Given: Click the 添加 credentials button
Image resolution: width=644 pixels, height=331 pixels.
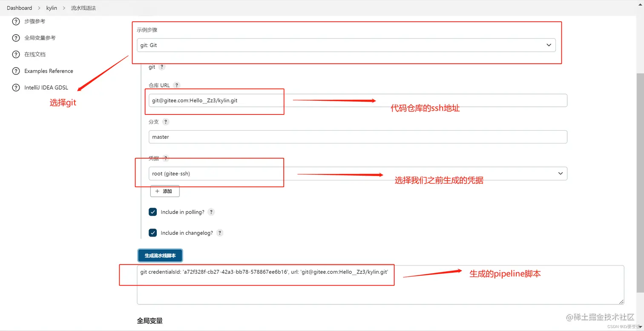Looking at the screenshot, I should pos(165,191).
